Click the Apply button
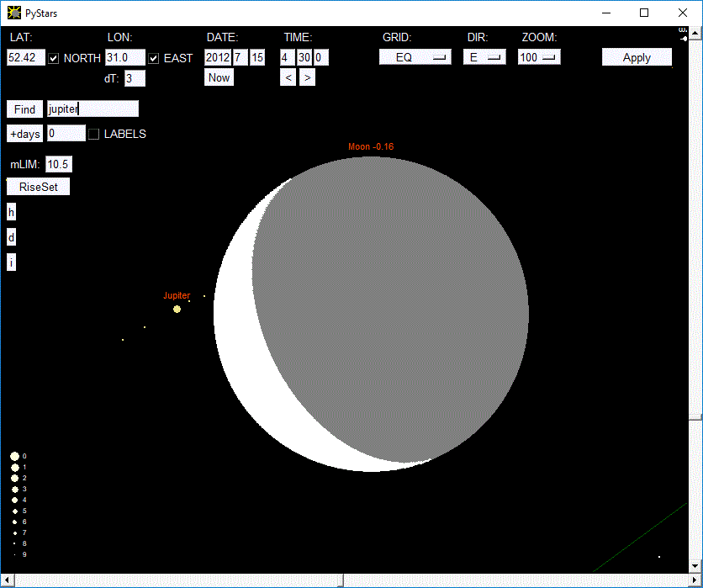 pyautogui.click(x=637, y=57)
